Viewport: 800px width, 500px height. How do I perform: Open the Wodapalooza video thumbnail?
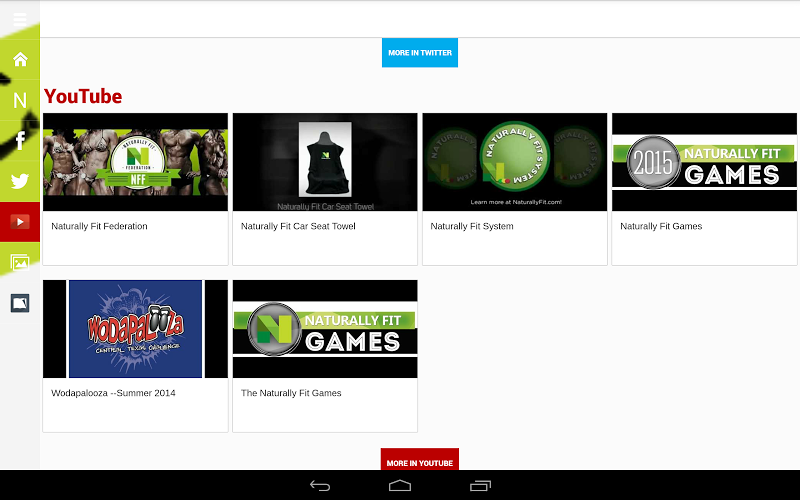click(x=135, y=329)
